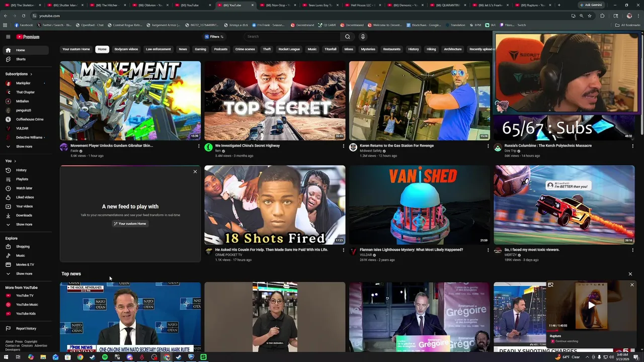Screen dimensions: 644x362
Task: Focus the YouTube Search input field
Action: coord(293,37)
